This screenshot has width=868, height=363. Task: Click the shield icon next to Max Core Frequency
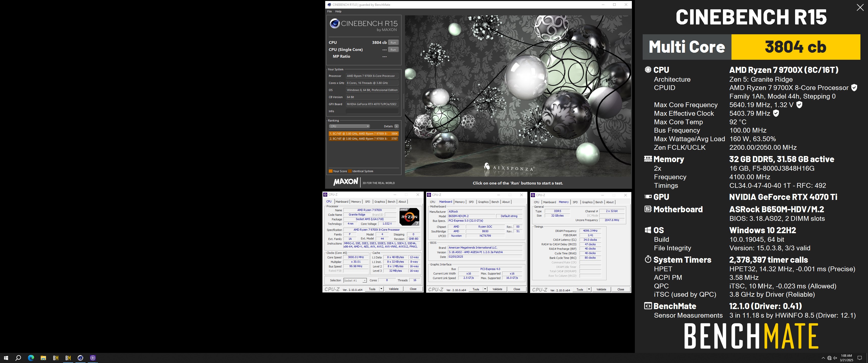[x=799, y=105]
